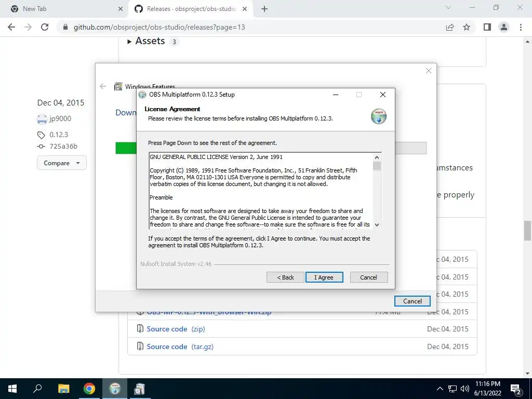Image resolution: width=532 pixels, height=399 pixels.
Task: Close the Releases obs-studio tab
Action: pyautogui.click(x=245, y=9)
